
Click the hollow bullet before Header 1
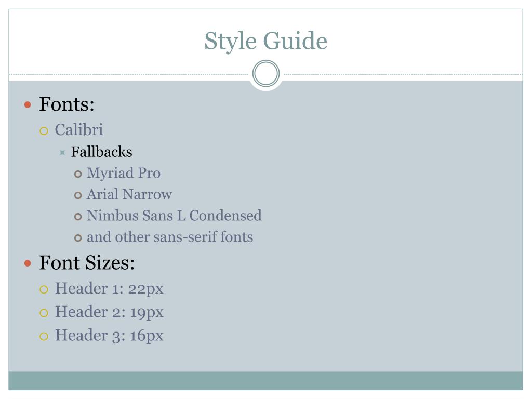coord(44,289)
